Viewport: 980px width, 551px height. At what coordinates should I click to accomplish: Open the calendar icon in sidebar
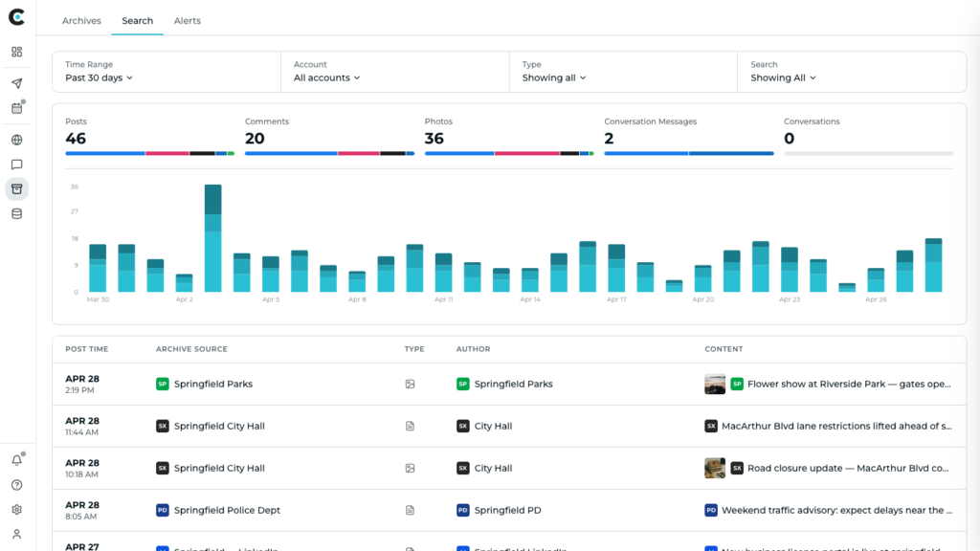coord(17,108)
